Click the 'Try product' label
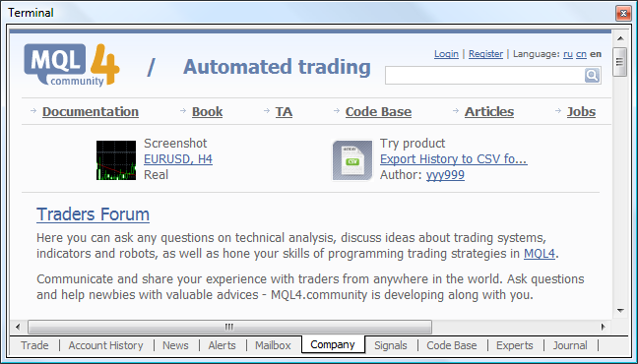 point(413,144)
